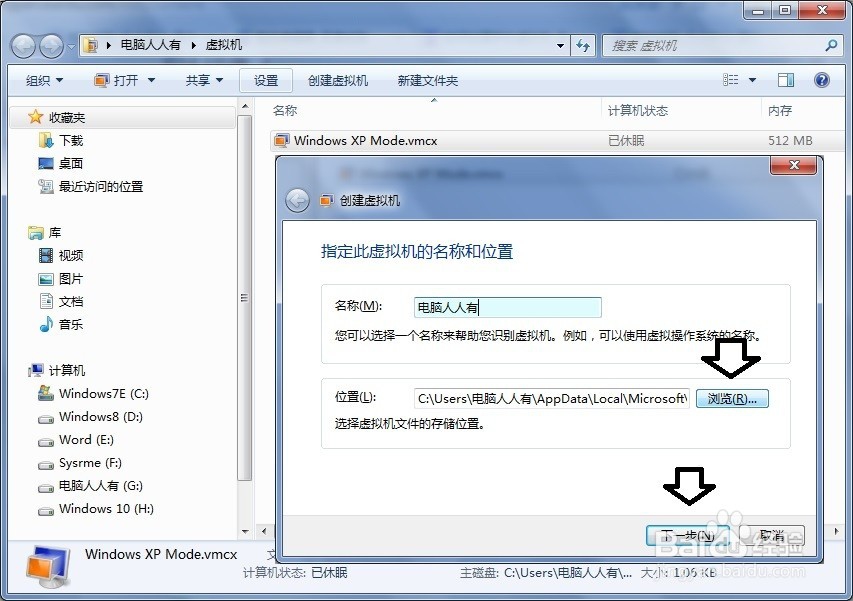Screen dimensions: 853x601
Task: Click the 下一步(N) button
Action: click(x=688, y=536)
